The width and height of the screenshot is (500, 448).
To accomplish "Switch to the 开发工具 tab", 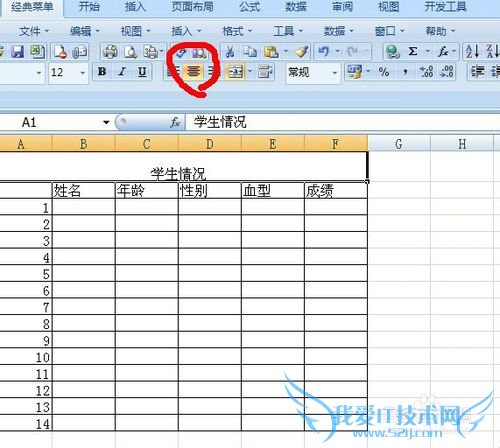I will point(445,6).
